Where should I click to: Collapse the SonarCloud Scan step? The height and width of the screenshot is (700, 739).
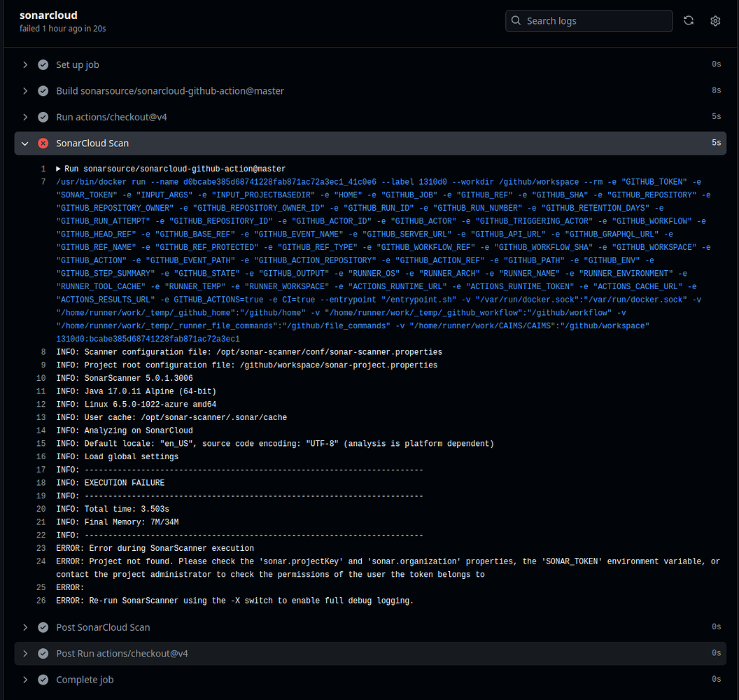(x=25, y=143)
